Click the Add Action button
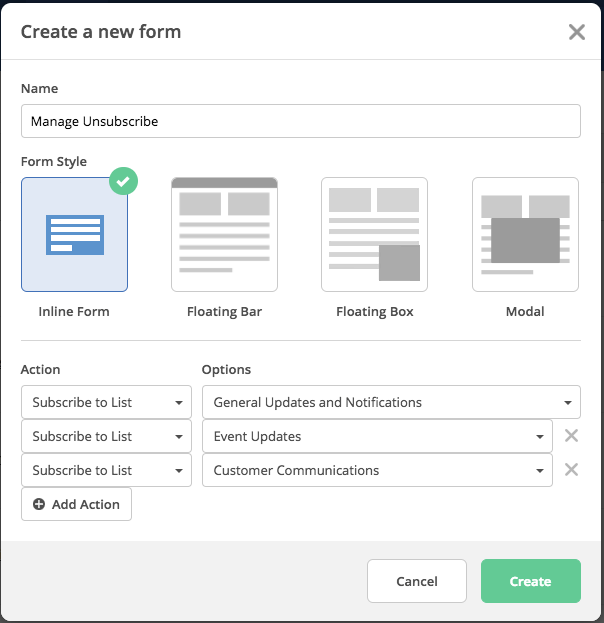The height and width of the screenshot is (623, 604). coord(76,504)
